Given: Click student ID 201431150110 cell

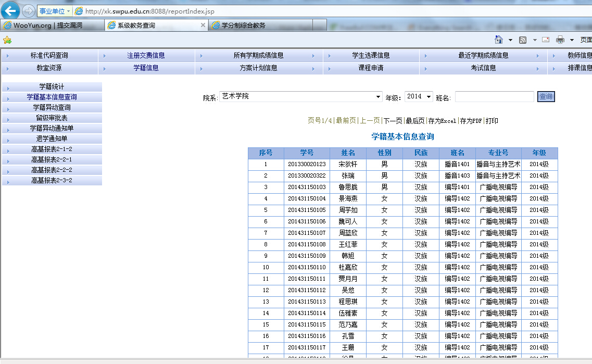Looking at the screenshot, I should tap(307, 267).
